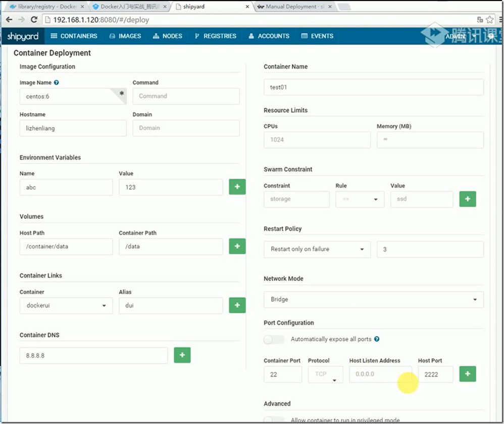504x424 pixels.
Task: Click the translate page icon in the address bar
Action: [x=480, y=20]
